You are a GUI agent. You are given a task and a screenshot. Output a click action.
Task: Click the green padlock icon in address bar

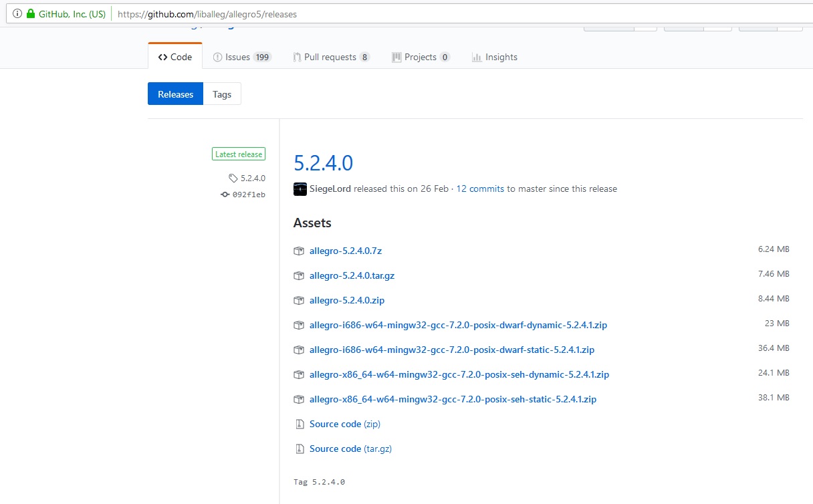(x=30, y=14)
